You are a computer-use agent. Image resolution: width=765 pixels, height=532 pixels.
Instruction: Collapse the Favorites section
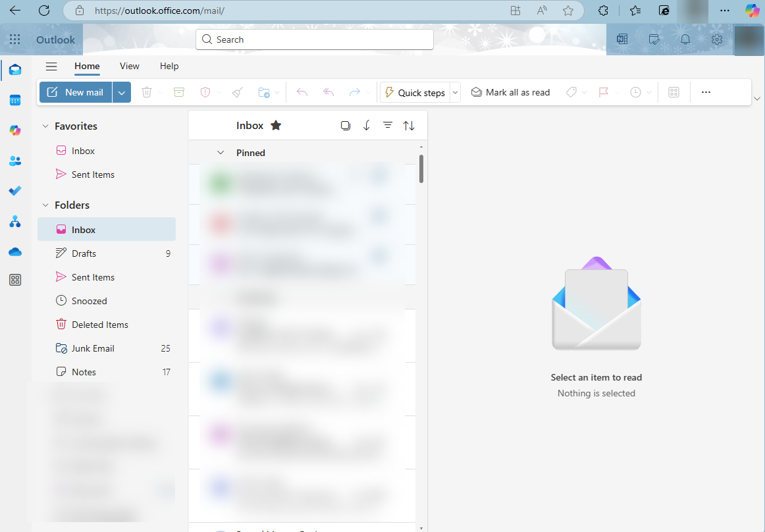(45, 126)
